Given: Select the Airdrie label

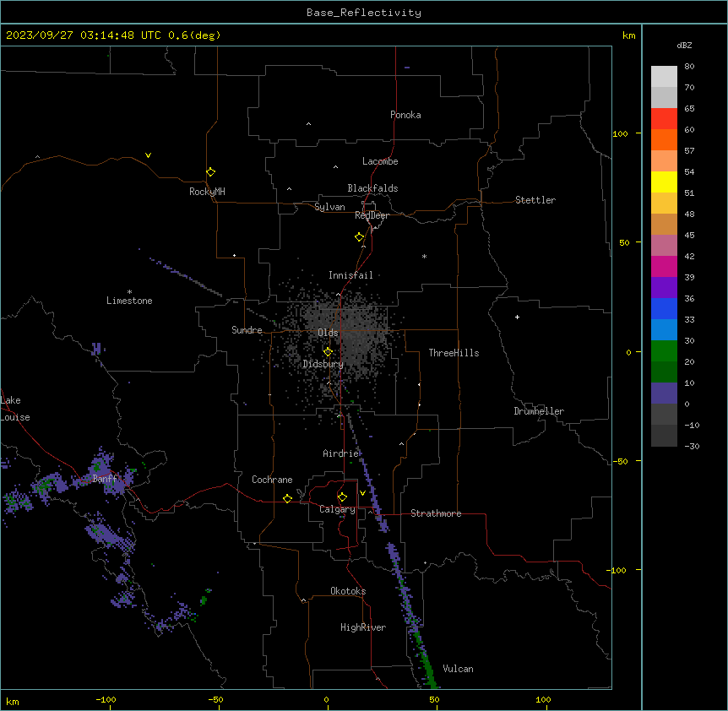Looking at the screenshot, I should tap(341, 453).
